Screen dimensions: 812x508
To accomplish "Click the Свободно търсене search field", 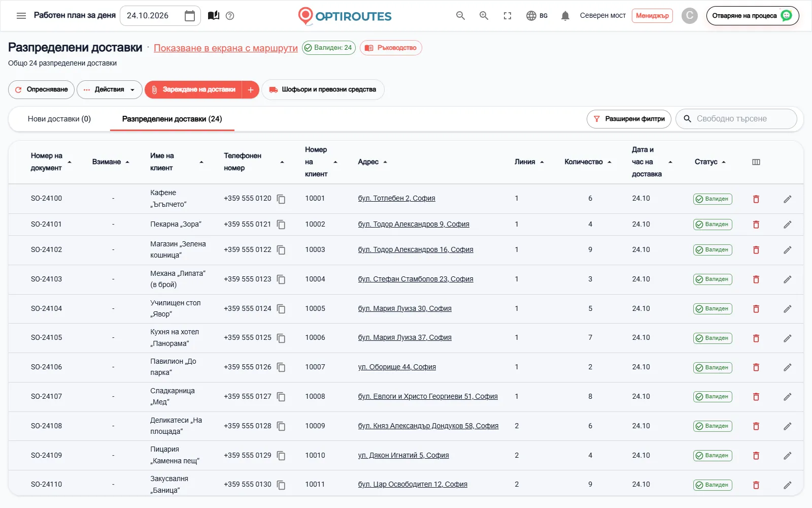I will (736, 119).
